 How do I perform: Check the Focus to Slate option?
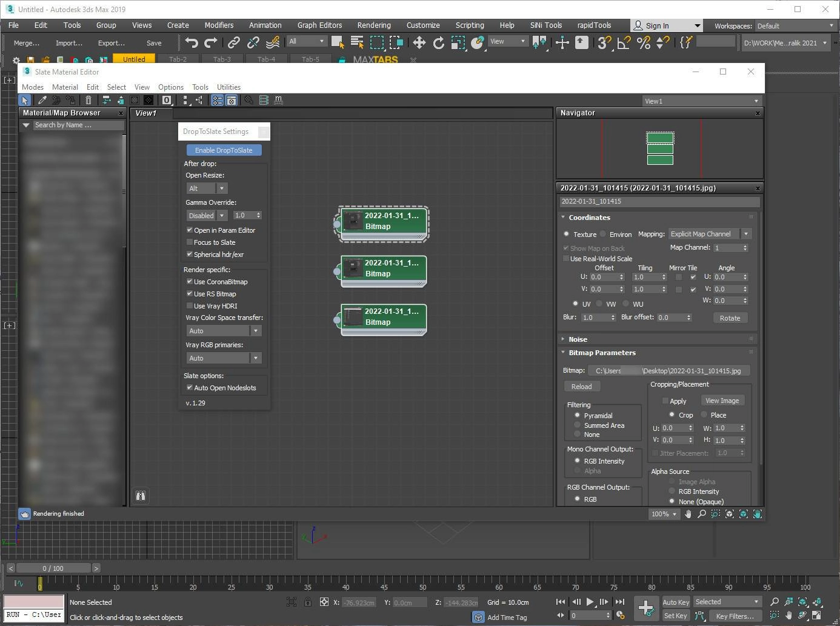coord(190,242)
